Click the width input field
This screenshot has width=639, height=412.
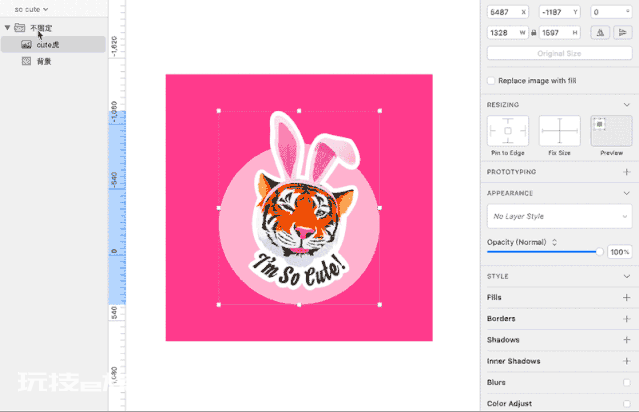[508, 33]
